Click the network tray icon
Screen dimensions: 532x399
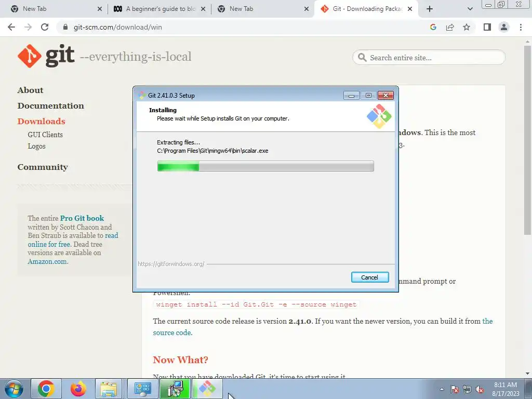click(x=467, y=389)
